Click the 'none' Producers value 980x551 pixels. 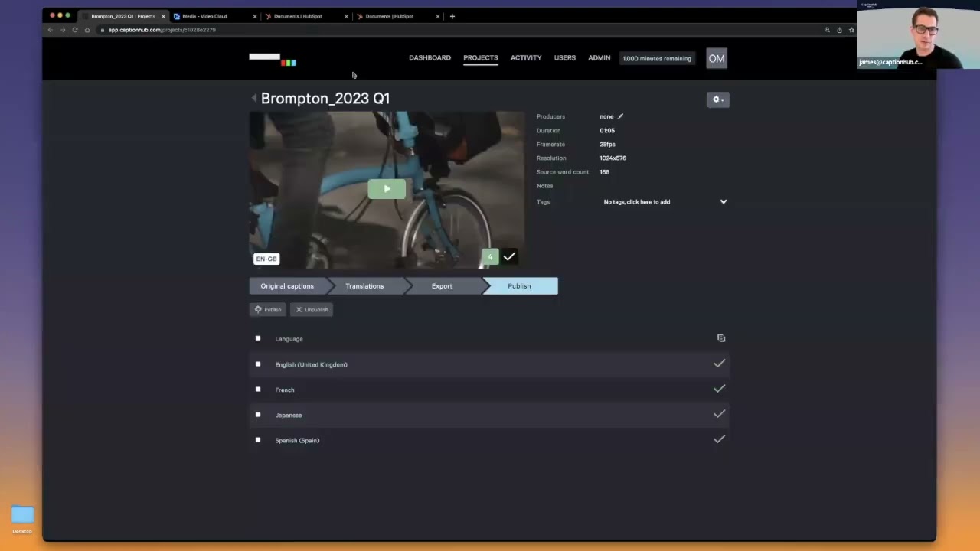[x=606, y=116]
